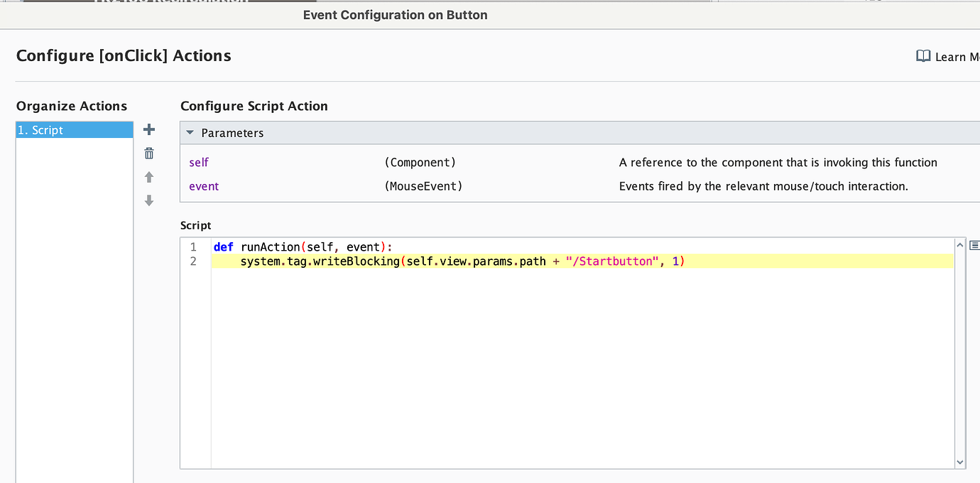The height and width of the screenshot is (483, 980).
Task: Click the Learn More book icon
Action: [923, 56]
